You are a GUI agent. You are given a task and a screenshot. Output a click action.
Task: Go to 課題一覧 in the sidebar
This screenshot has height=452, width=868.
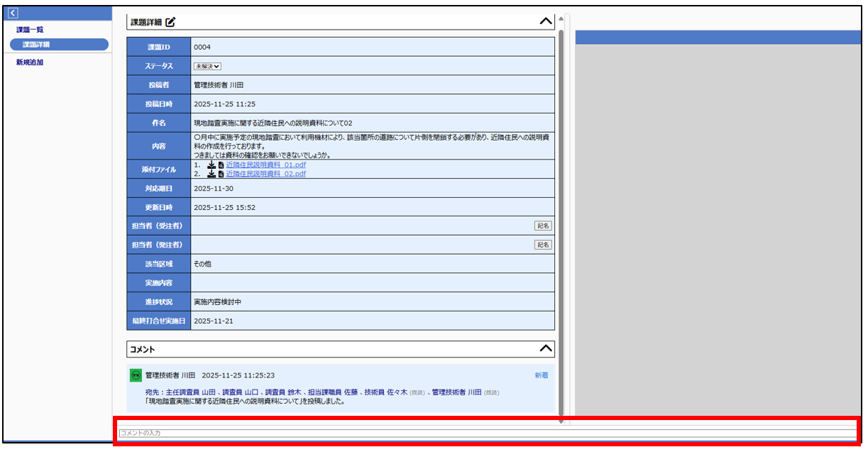(30, 30)
